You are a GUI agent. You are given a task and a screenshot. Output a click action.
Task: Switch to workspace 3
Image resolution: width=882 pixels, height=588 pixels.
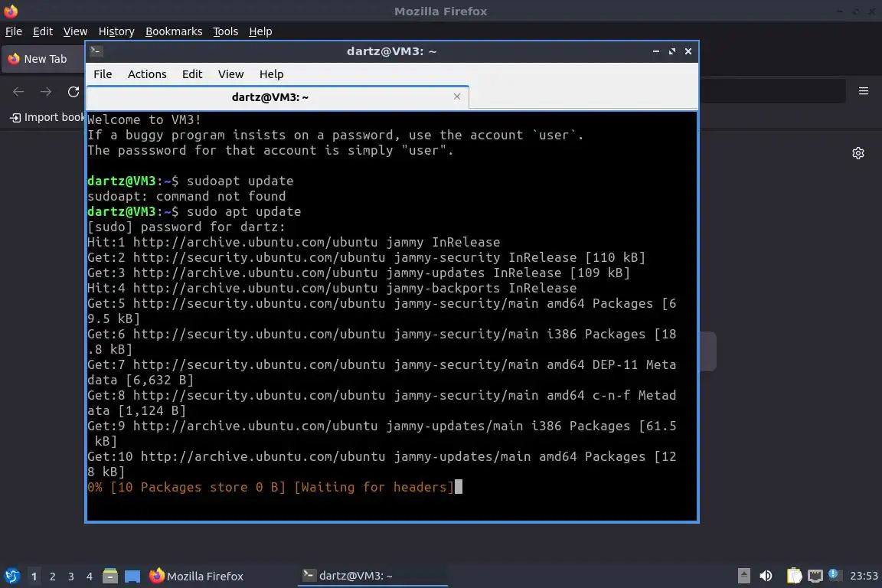[x=71, y=577]
